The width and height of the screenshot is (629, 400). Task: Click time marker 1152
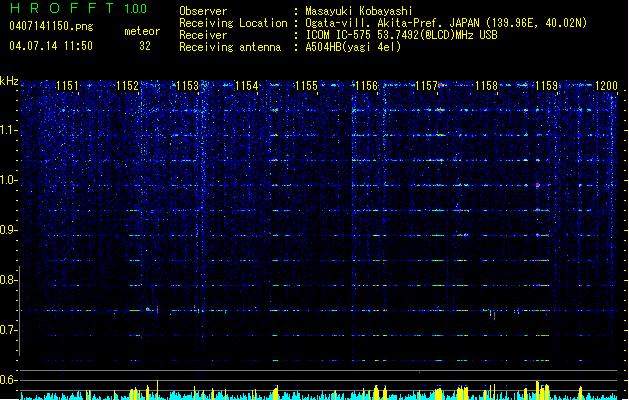click(127, 86)
